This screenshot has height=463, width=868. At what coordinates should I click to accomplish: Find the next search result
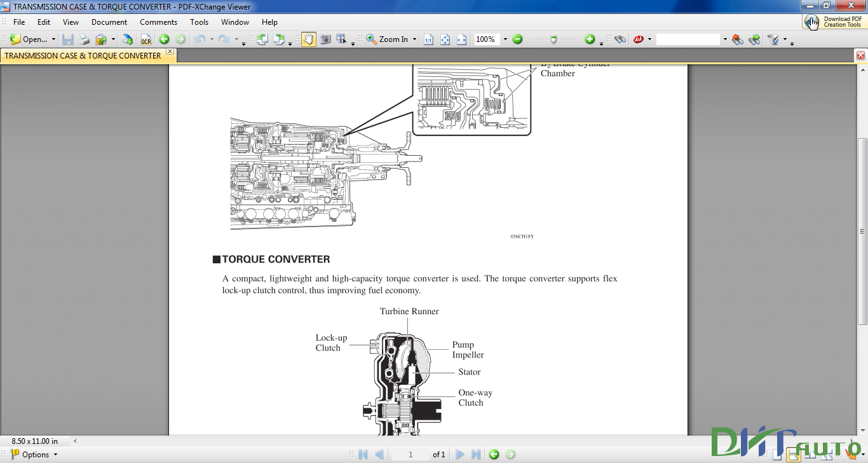click(754, 39)
